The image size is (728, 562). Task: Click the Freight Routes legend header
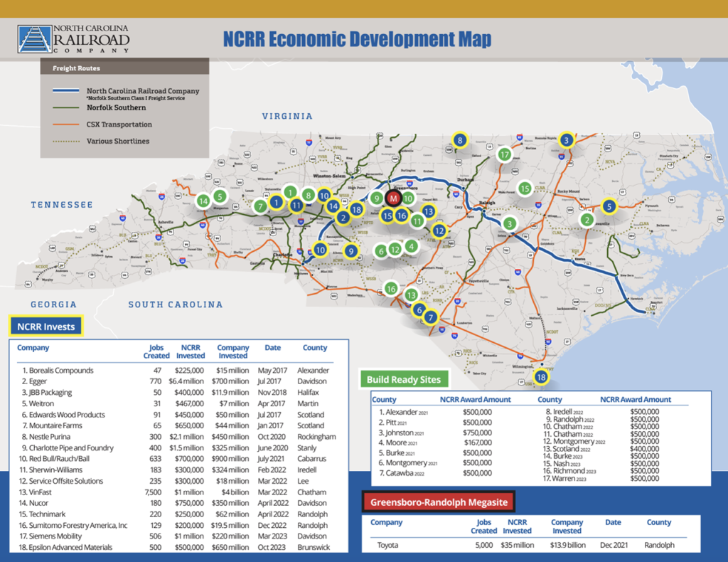[77, 68]
